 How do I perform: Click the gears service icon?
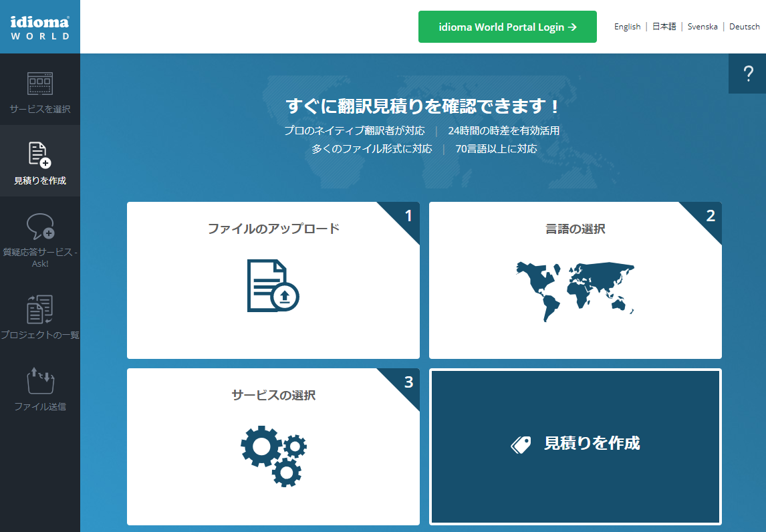coord(273,456)
